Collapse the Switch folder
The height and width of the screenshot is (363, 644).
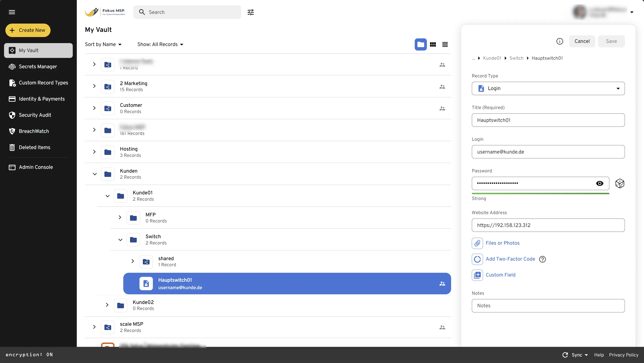click(x=120, y=240)
